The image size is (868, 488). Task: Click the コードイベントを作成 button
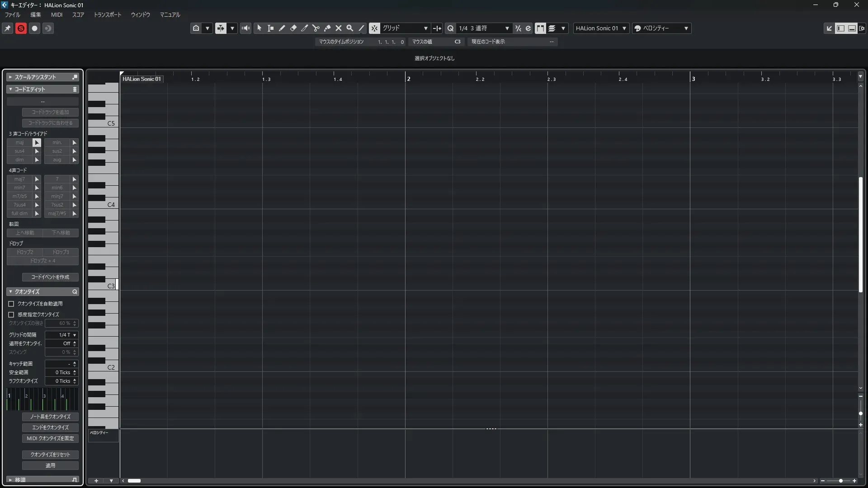pyautogui.click(x=50, y=277)
